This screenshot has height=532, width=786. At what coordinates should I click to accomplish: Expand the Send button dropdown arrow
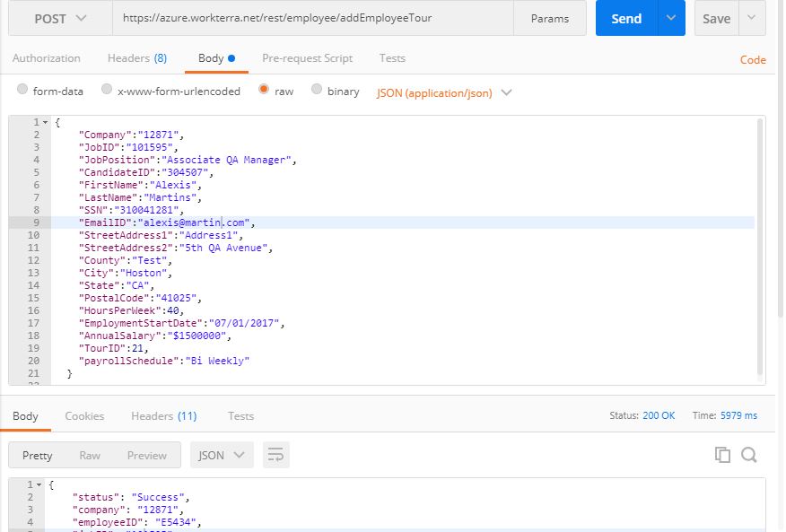[x=671, y=18]
